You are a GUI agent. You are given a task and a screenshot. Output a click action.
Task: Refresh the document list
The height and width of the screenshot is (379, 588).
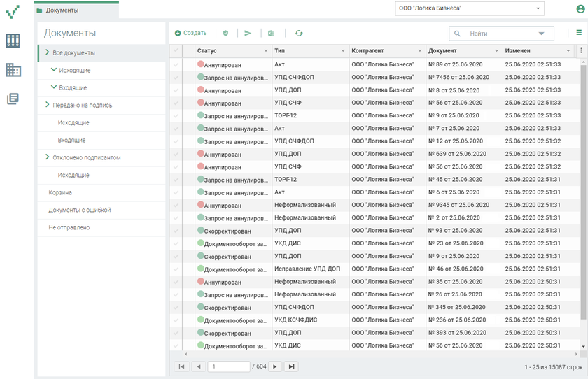[x=299, y=33]
